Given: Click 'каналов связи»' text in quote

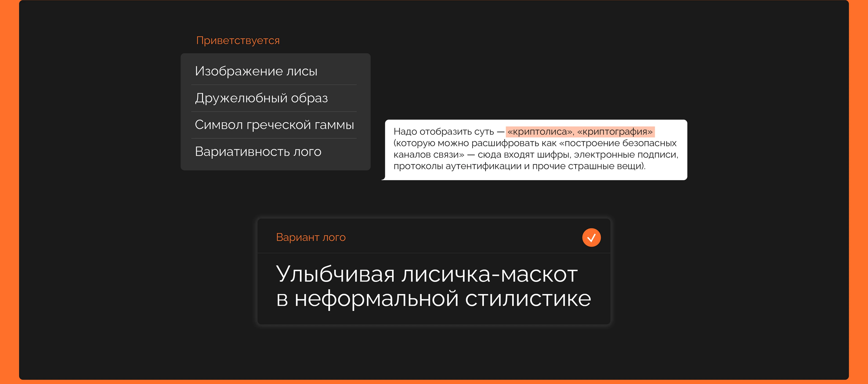Looking at the screenshot, I should 429,155.
